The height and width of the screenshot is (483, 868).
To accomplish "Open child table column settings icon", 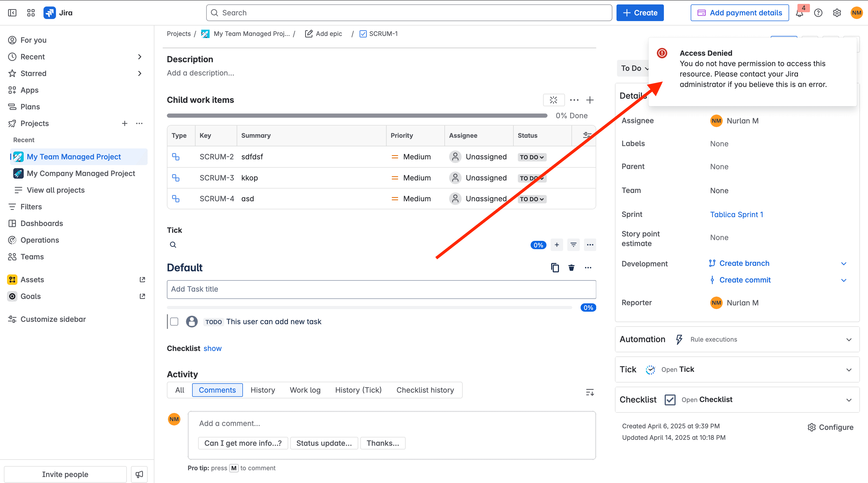I will point(587,135).
